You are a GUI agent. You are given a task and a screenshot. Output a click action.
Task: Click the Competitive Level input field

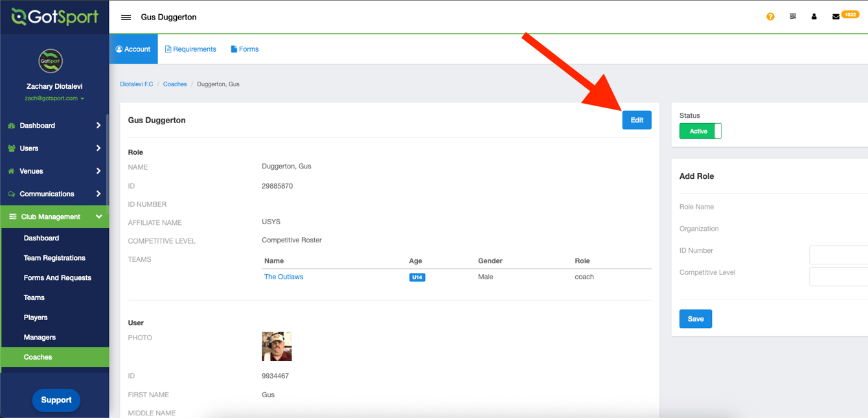839,277
